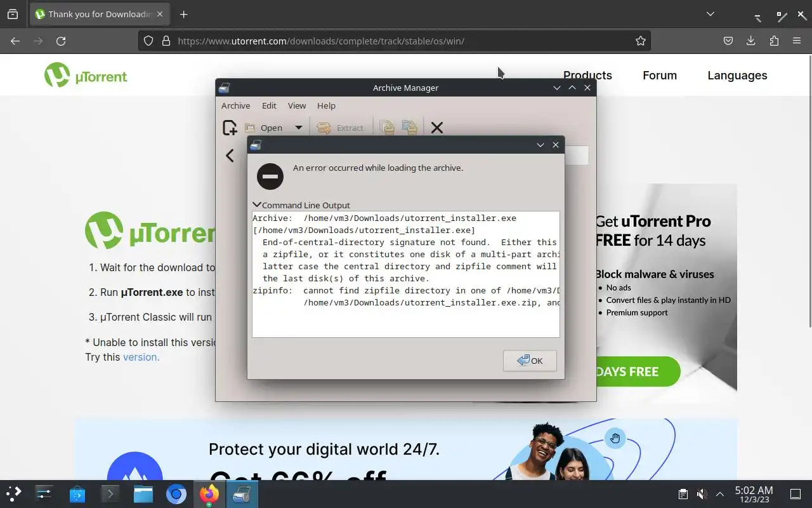
Task: Click the browser reload button
Action: tap(61, 41)
